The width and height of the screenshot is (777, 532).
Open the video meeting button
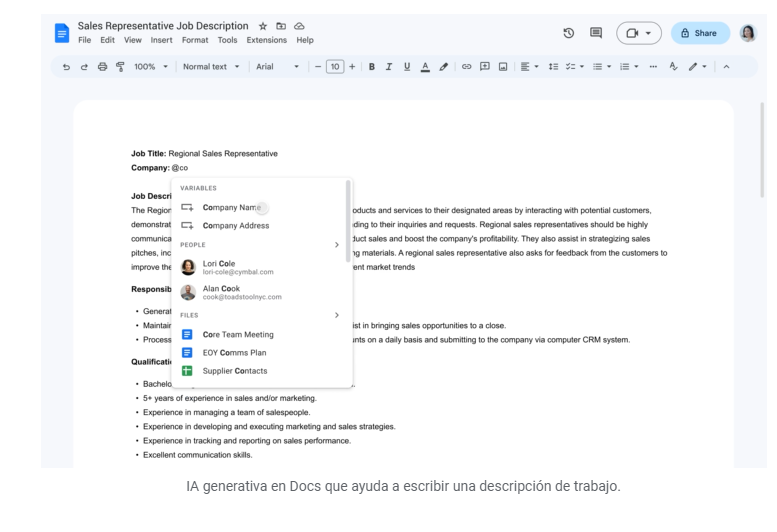(639, 33)
